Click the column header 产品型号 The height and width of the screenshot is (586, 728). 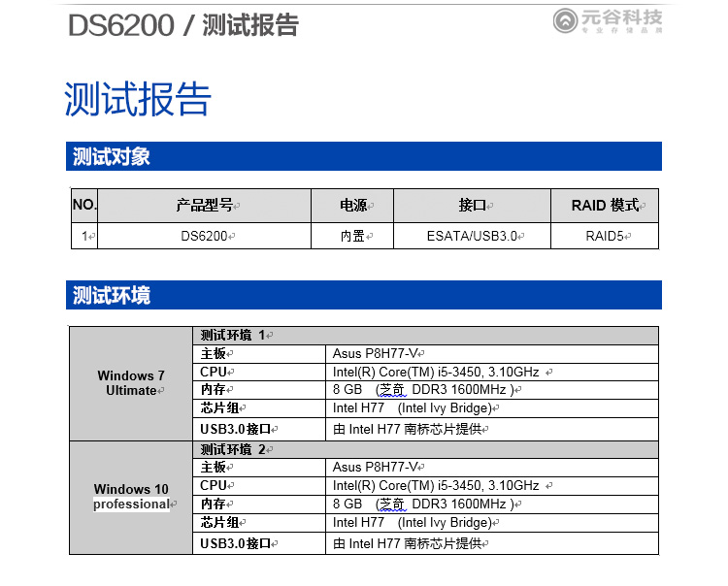click(x=204, y=205)
